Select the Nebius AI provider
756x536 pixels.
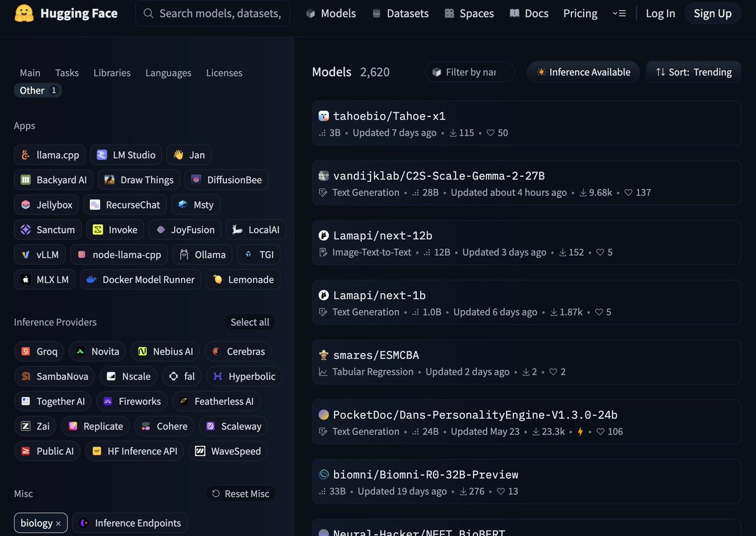166,351
